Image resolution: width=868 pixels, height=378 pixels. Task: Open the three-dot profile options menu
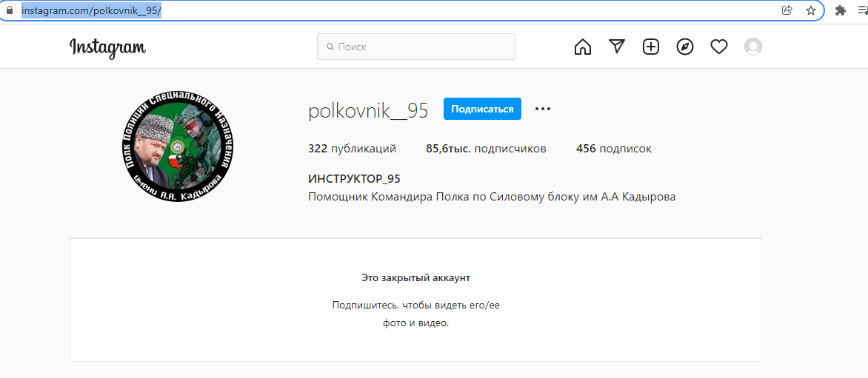543,109
